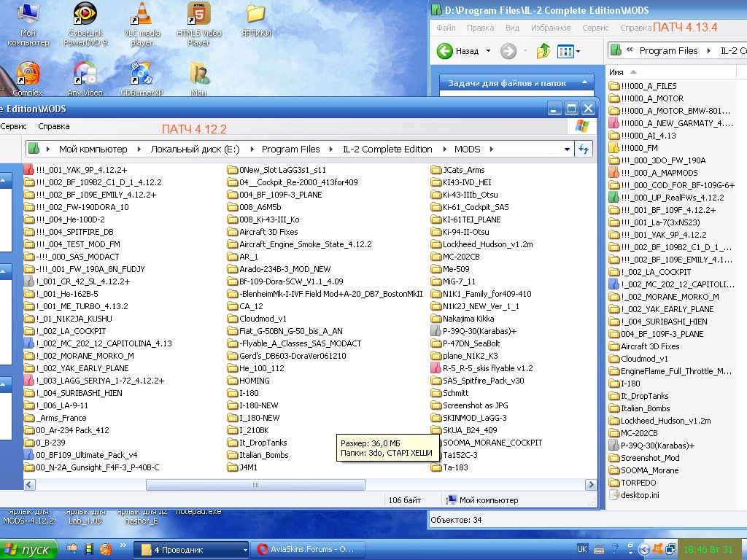Select desktop.ini file in the D: window
The width and height of the screenshot is (747, 560).
click(635, 495)
